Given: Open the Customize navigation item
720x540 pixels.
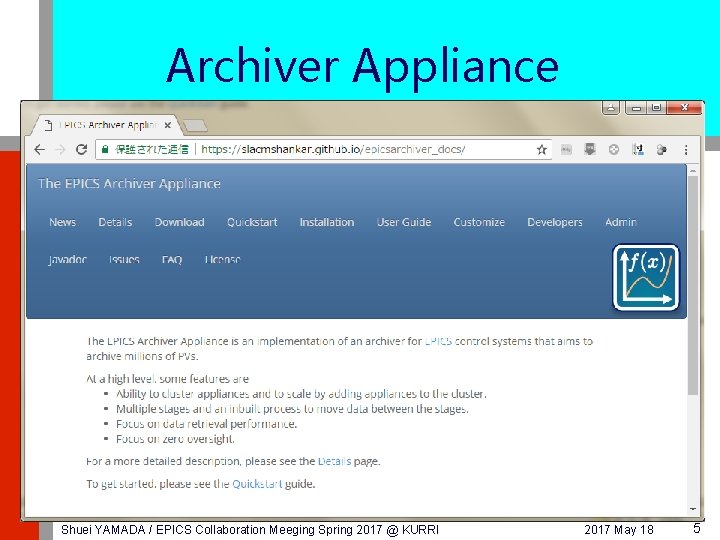Looking at the screenshot, I should [x=479, y=222].
